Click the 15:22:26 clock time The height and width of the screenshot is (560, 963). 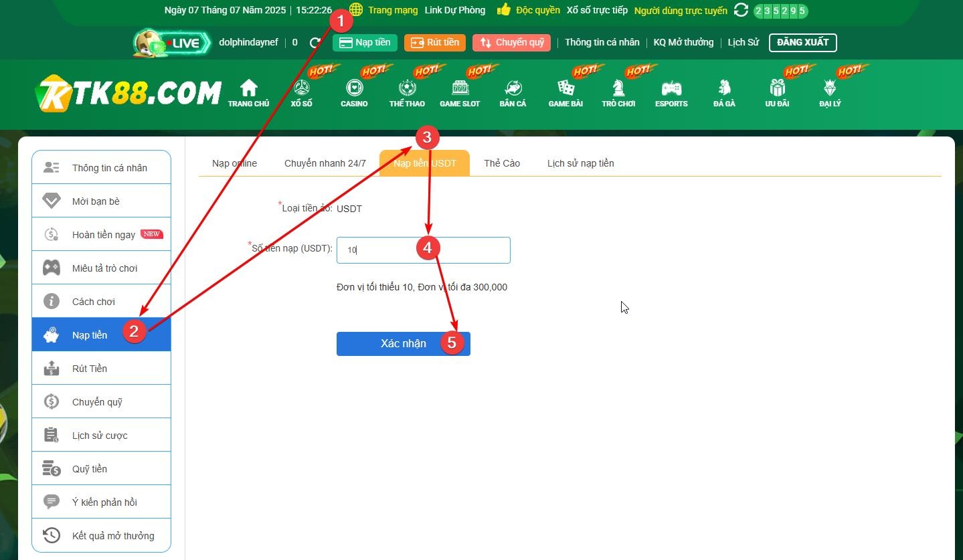pos(314,10)
